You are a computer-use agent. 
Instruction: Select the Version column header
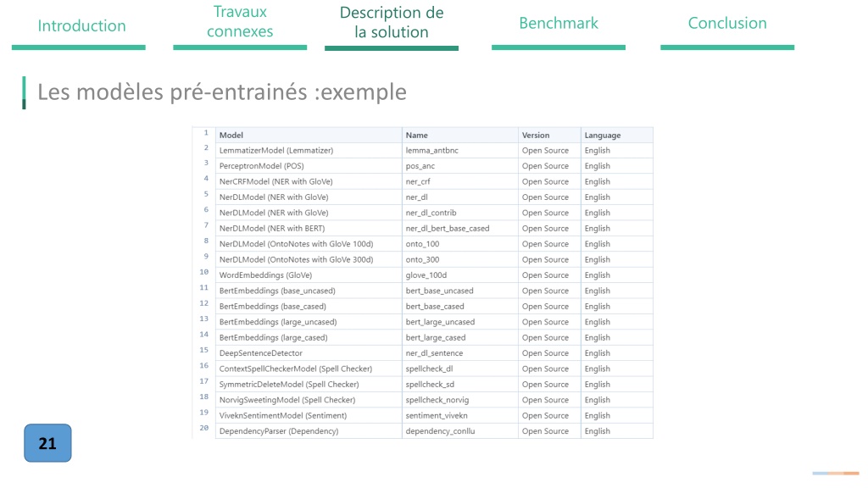coord(549,135)
